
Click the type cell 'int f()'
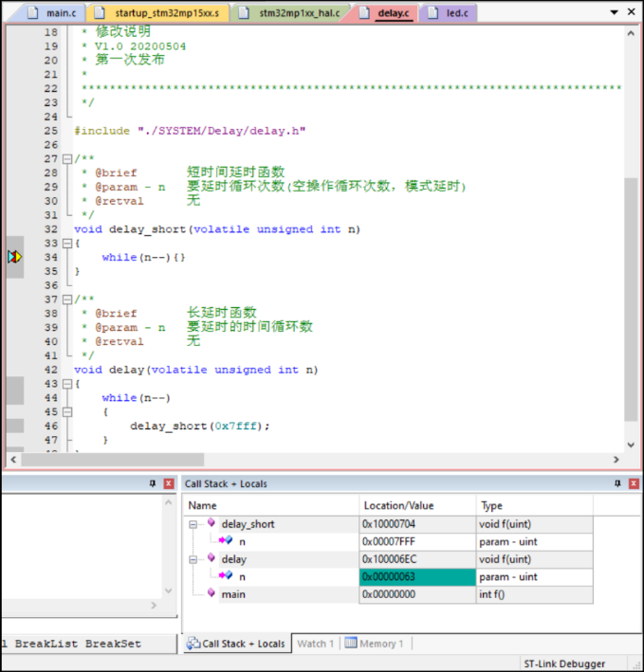pyautogui.click(x=535, y=594)
